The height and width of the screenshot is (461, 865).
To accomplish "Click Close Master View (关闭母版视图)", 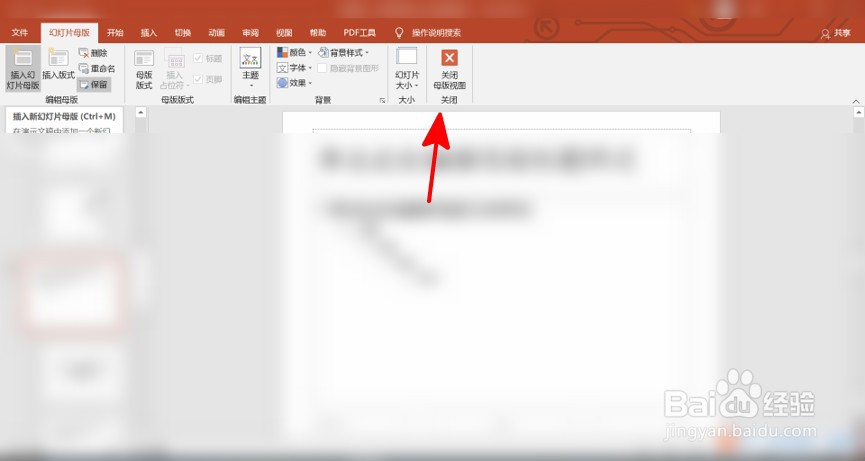I will [449, 69].
